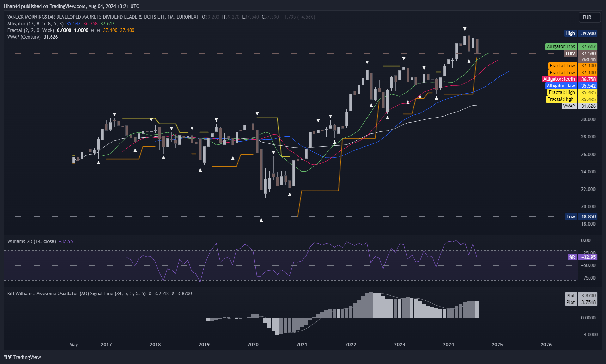
Task: Click the 2026 label on the time axis
Action: click(546, 344)
